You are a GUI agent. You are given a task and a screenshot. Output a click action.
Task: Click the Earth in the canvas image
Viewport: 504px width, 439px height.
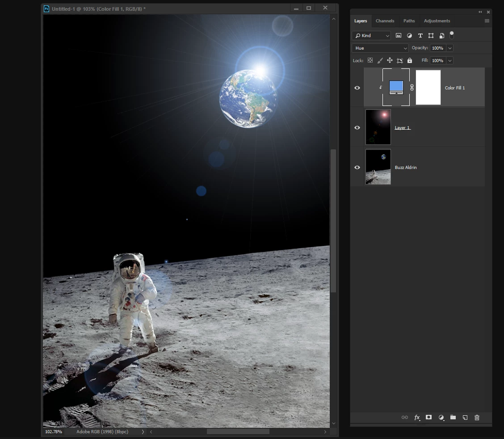(x=248, y=99)
